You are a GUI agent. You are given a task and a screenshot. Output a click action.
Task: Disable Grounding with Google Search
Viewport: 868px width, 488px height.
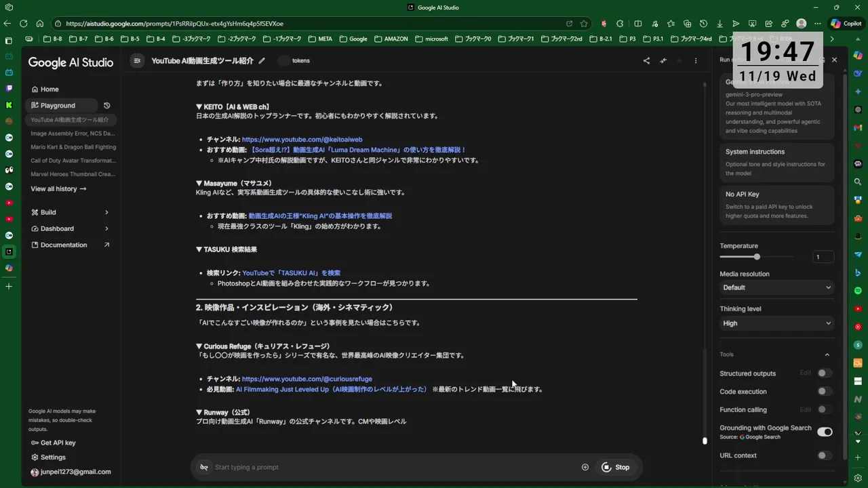coord(825,432)
